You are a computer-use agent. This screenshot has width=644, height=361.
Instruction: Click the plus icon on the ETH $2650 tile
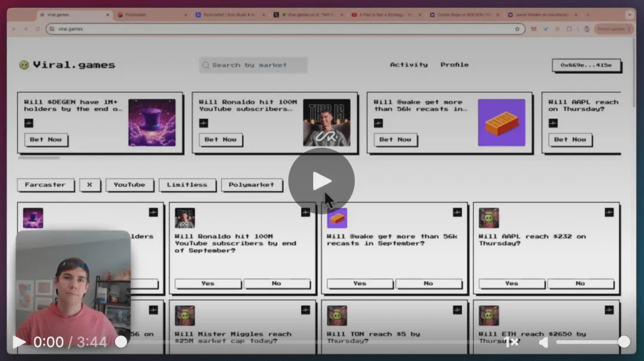pos(609,310)
